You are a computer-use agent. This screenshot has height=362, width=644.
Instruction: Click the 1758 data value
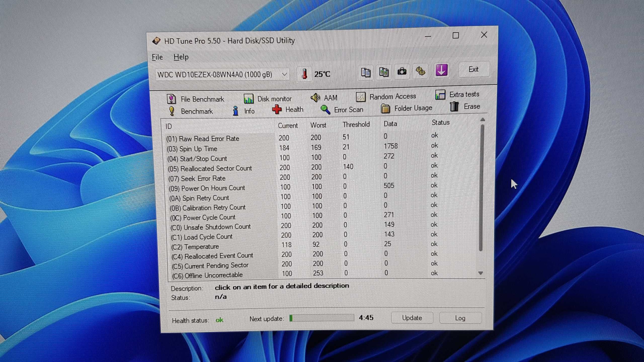[x=391, y=146]
